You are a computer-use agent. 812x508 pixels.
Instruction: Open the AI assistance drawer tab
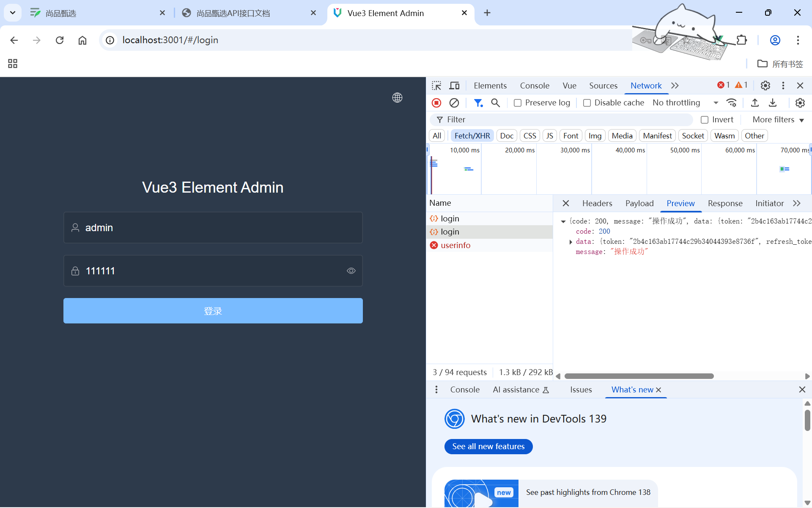click(x=521, y=389)
